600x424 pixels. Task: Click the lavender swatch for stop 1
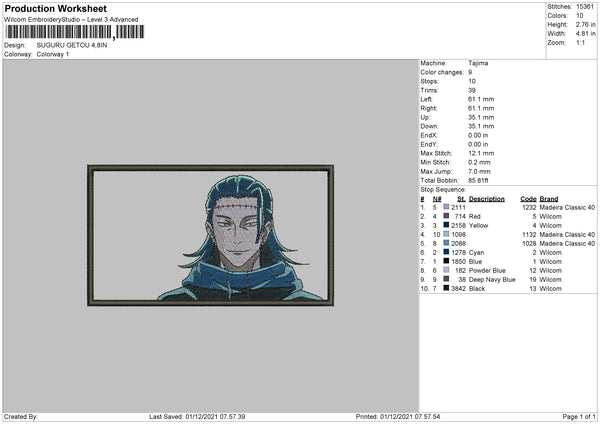point(446,207)
